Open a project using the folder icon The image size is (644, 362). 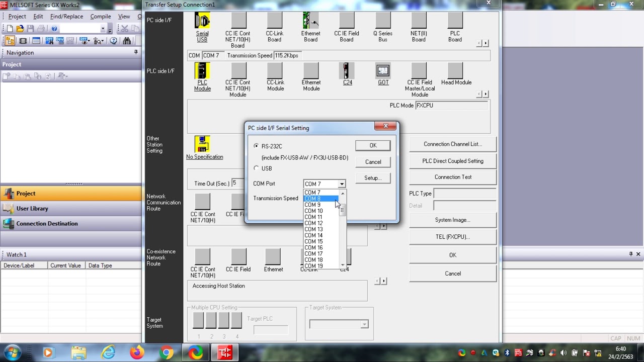point(20,29)
